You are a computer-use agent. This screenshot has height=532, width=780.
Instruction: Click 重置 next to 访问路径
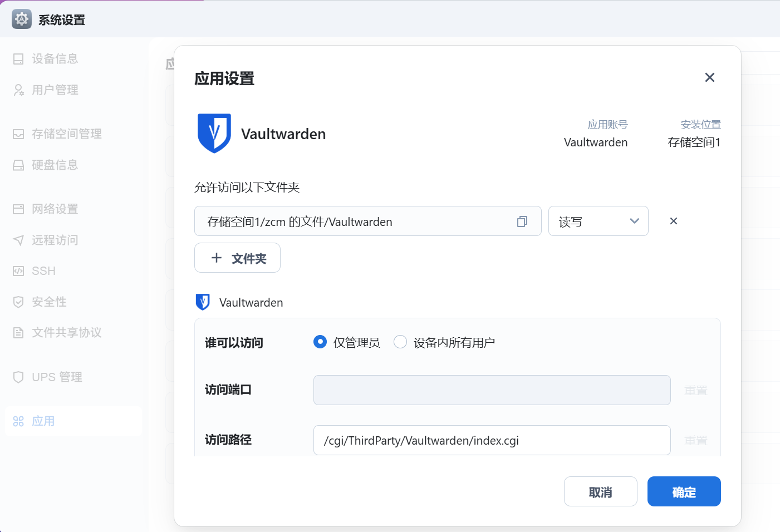pyautogui.click(x=696, y=441)
